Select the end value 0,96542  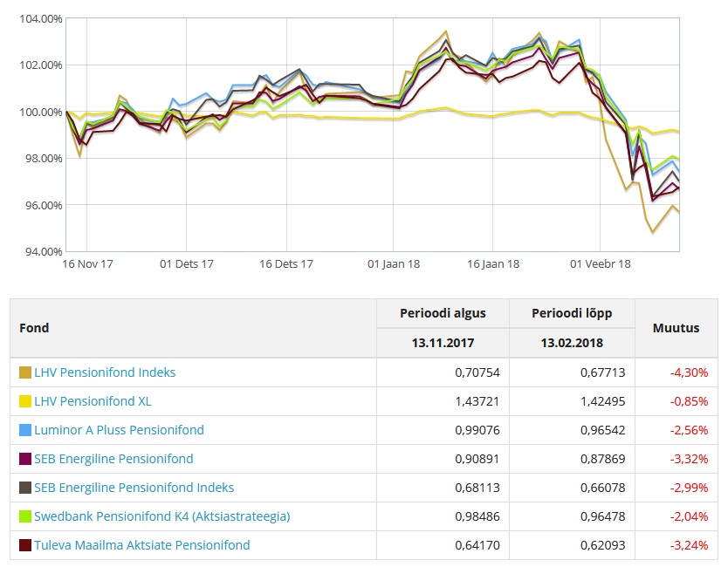(x=602, y=430)
